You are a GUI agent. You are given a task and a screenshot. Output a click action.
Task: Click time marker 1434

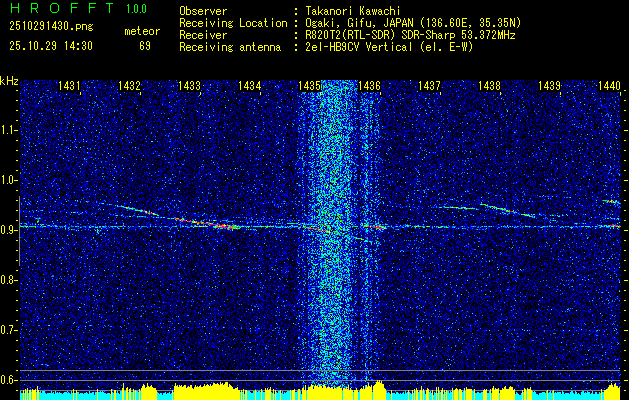point(250,85)
